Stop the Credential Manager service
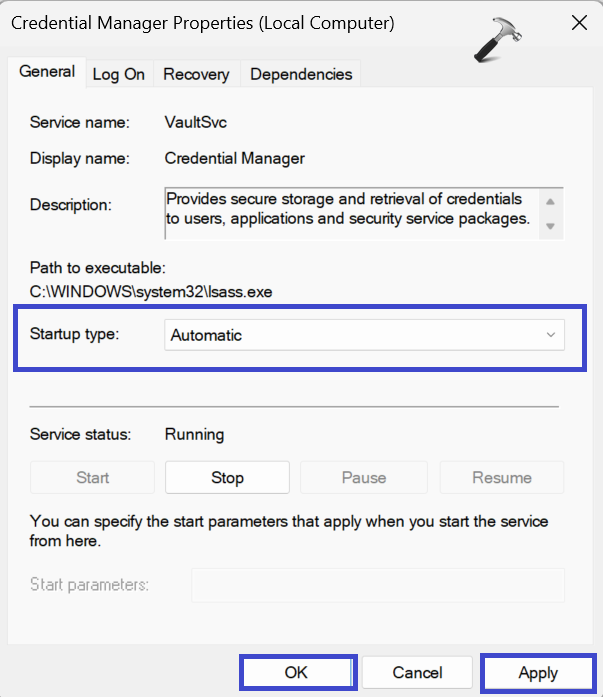 (x=227, y=478)
